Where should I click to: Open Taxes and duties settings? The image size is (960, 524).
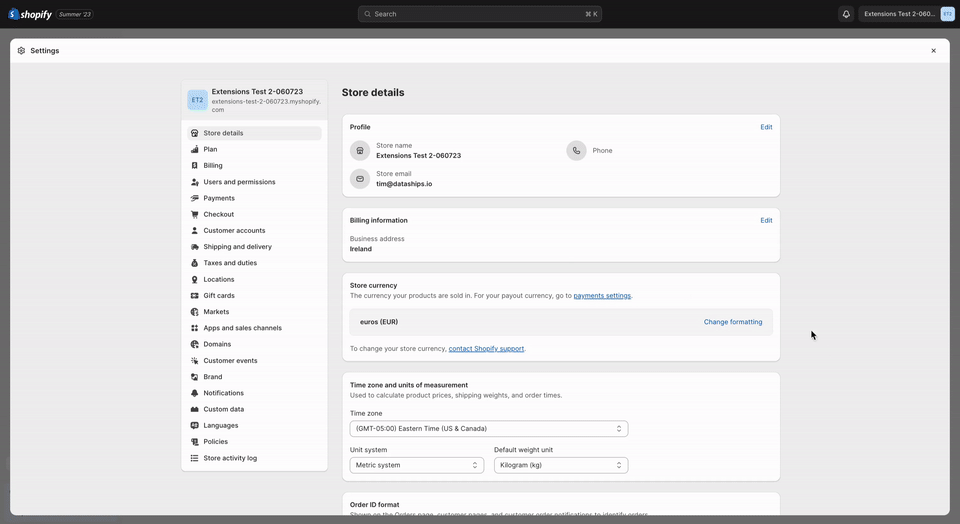[254, 263]
